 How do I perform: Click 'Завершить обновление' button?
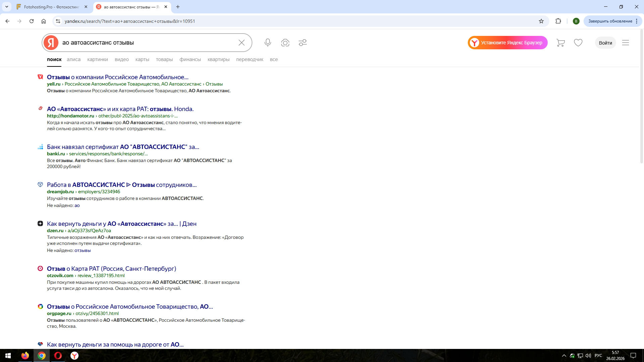613,21
